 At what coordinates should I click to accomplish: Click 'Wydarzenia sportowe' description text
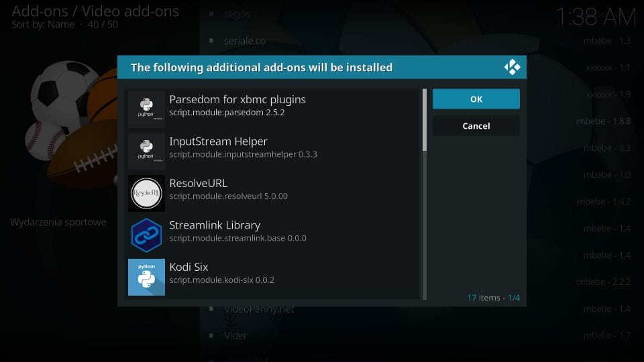click(x=58, y=222)
